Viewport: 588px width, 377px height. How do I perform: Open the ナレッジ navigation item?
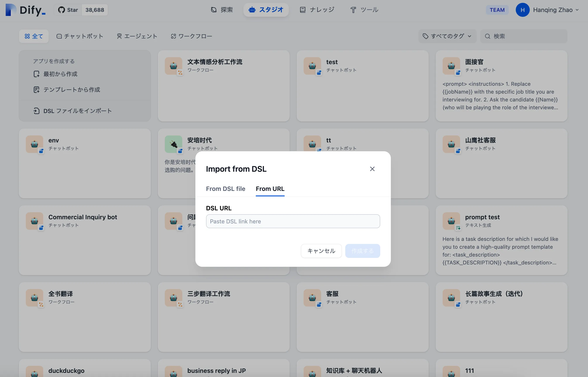pos(317,10)
